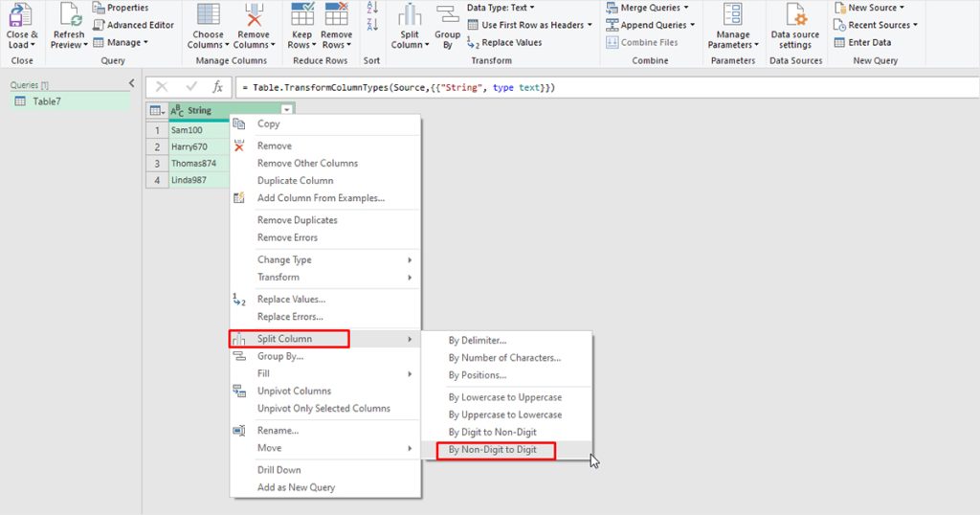Click the ribbon Group By icon

click(x=448, y=15)
